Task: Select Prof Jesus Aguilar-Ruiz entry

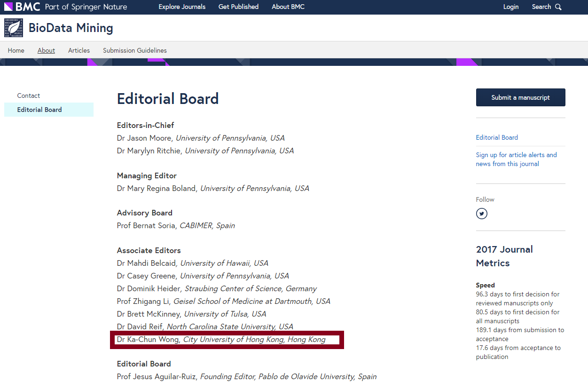Action: click(x=247, y=376)
